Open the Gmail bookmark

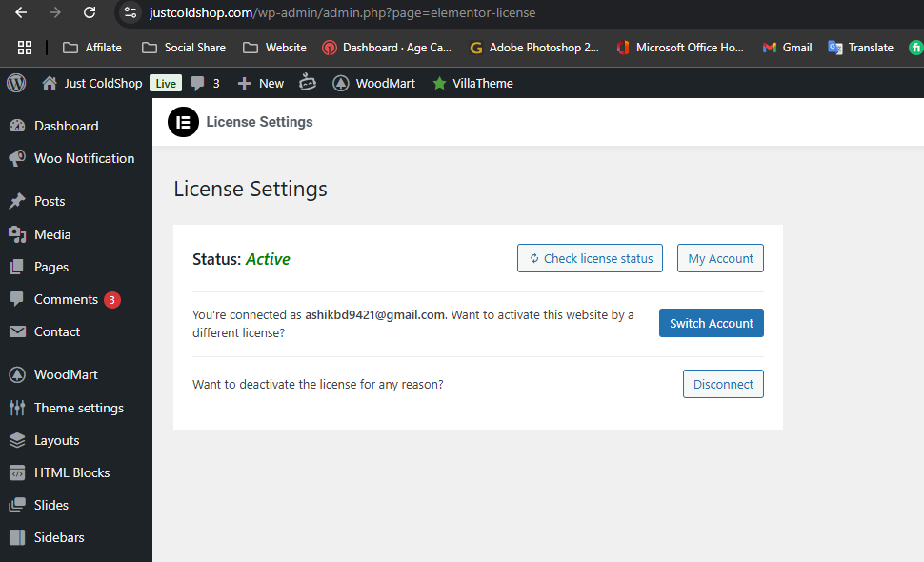pyautogui.click(x=787, y=47)
